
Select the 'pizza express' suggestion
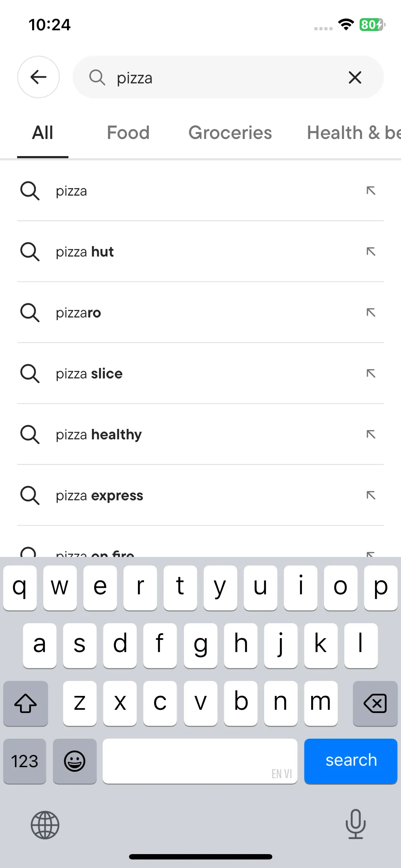pyautogui.click(x=99, y=496)
